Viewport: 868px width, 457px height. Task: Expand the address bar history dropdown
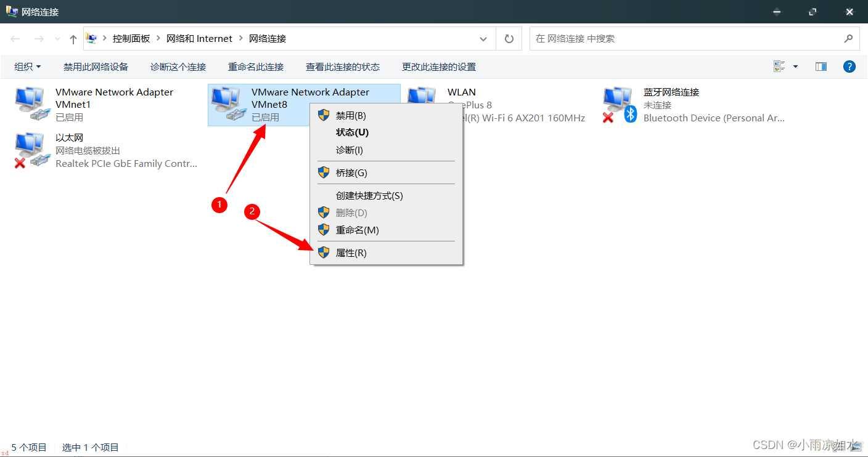(483, 39)
